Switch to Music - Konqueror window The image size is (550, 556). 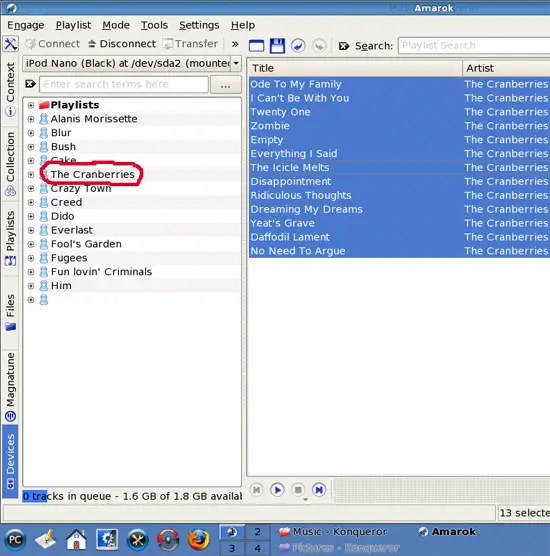pyautogui.click(x=333, y=532)
